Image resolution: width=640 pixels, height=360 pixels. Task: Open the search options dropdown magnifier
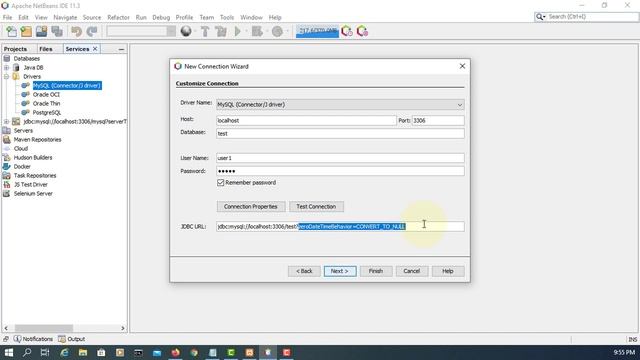[541, 17]
